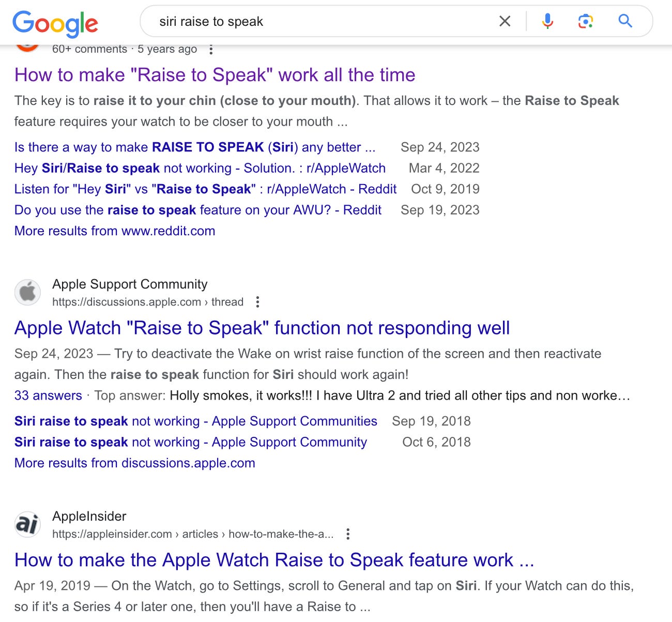Open options menu next to '5 years ago'

pyautogui.click(x=210, y=50)
